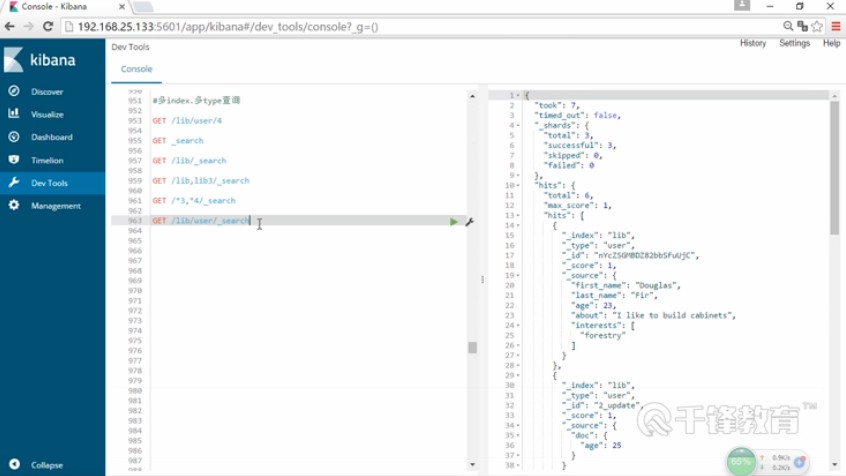Click the line GET /lib/_search
Viewport: 846px width, 476px height.
click(x=189, y=160)
